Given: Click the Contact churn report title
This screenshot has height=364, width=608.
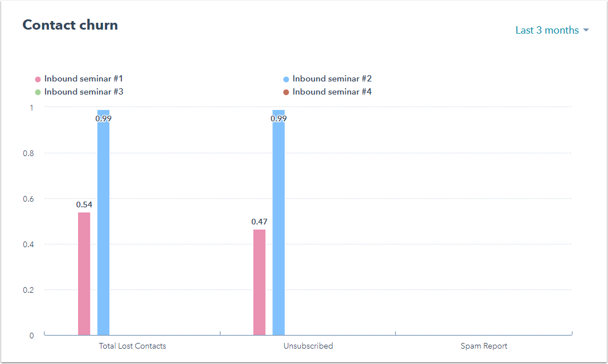Looking at the screenshot, I should point(70,25).
